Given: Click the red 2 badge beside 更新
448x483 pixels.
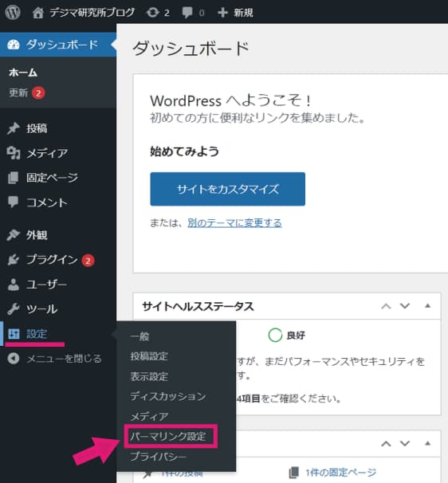Looking at the screenshot, I should click(x=38, y=93).
